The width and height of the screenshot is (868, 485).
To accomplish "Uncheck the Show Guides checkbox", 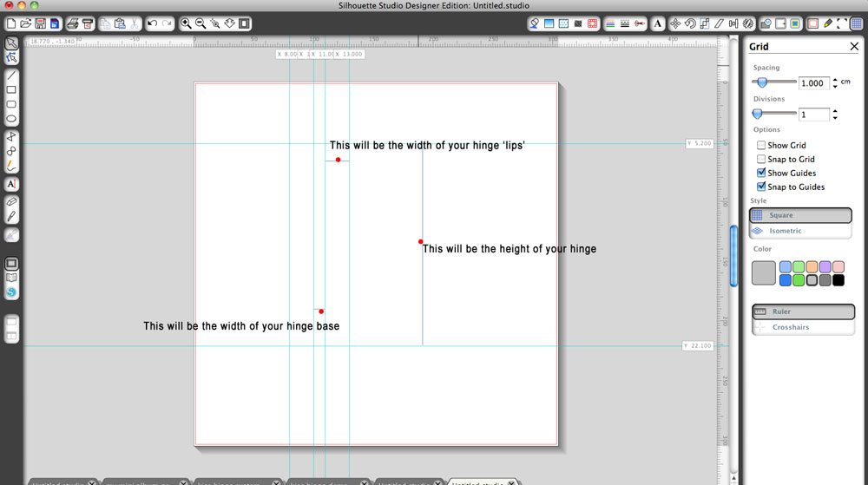I will 761,174.
